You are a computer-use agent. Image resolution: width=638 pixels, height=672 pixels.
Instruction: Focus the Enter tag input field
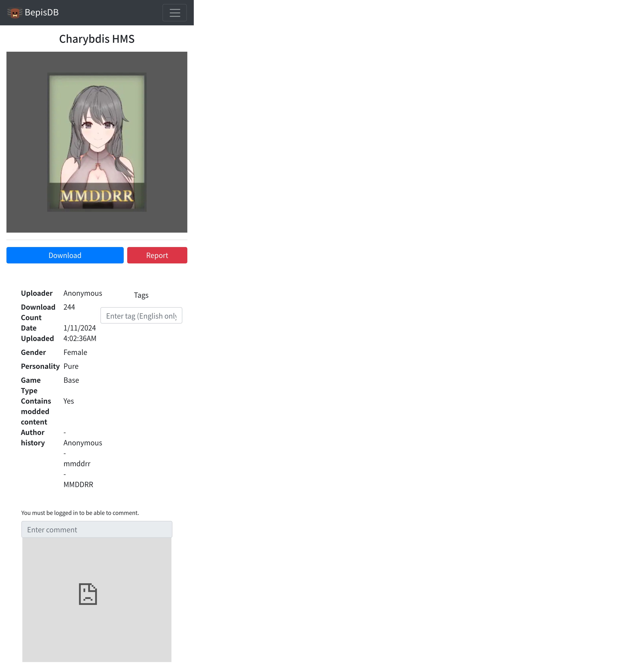point(141,315)
